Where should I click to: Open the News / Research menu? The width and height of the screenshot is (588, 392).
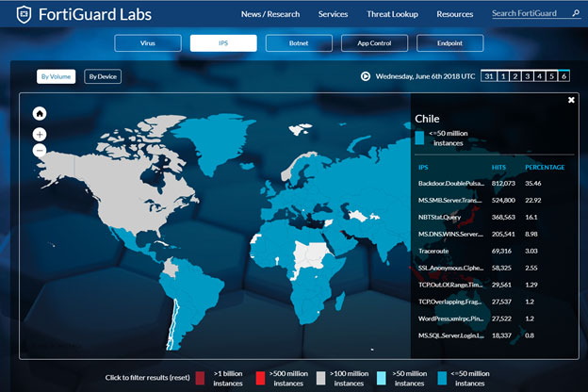[270, 14]
